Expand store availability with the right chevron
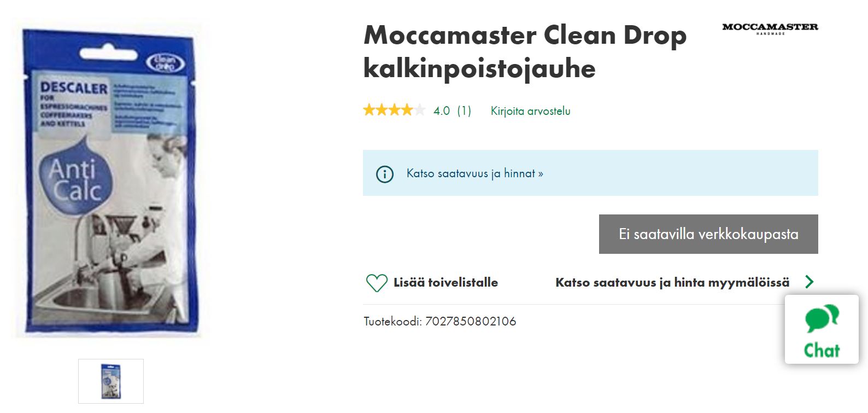Screen dimensions: 868x413 pos(810,282)
